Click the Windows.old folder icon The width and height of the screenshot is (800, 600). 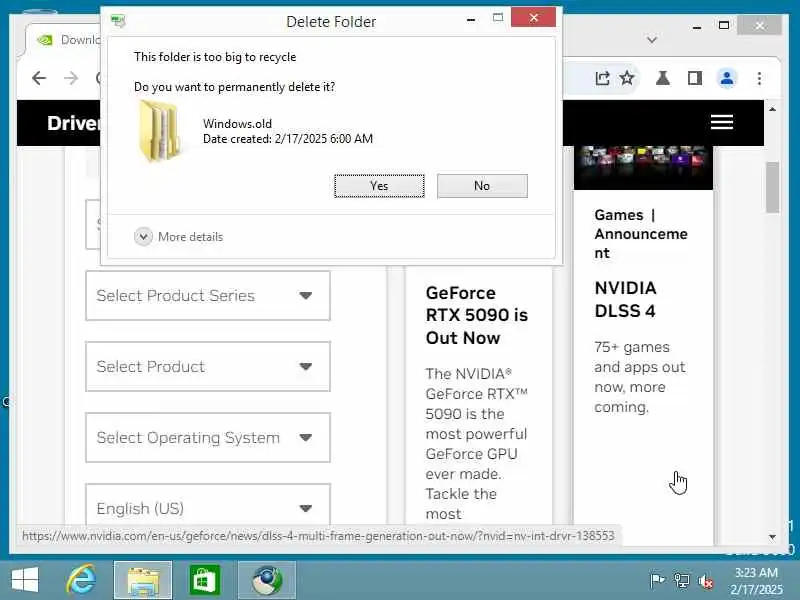point(159,131)
